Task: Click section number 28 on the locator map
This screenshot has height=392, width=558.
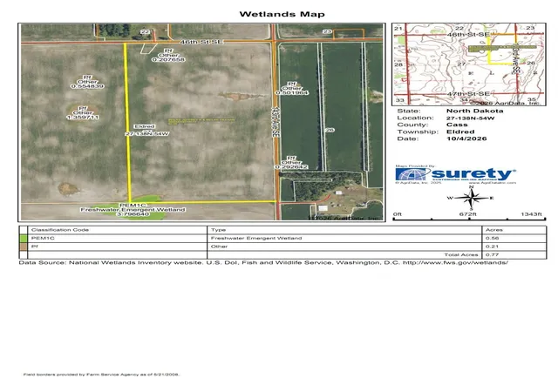Action: [x=398, y=64]
